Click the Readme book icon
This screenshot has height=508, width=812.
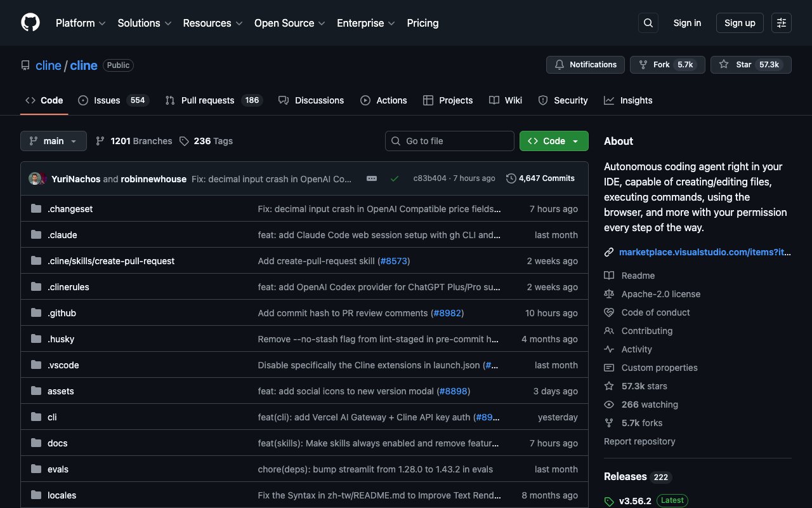coord(609,275)
